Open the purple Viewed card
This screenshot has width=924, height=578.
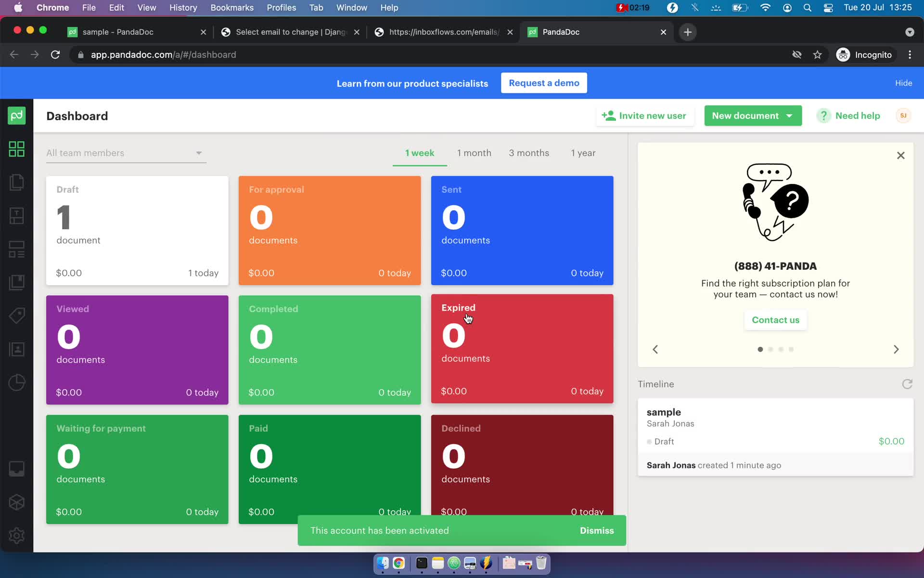(137, 350)
